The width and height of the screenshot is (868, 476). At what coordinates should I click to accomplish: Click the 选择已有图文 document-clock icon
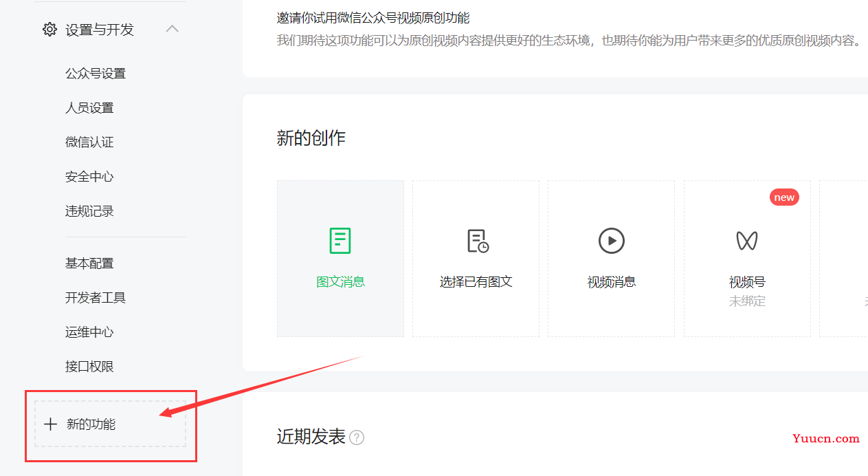pos(478,241)
